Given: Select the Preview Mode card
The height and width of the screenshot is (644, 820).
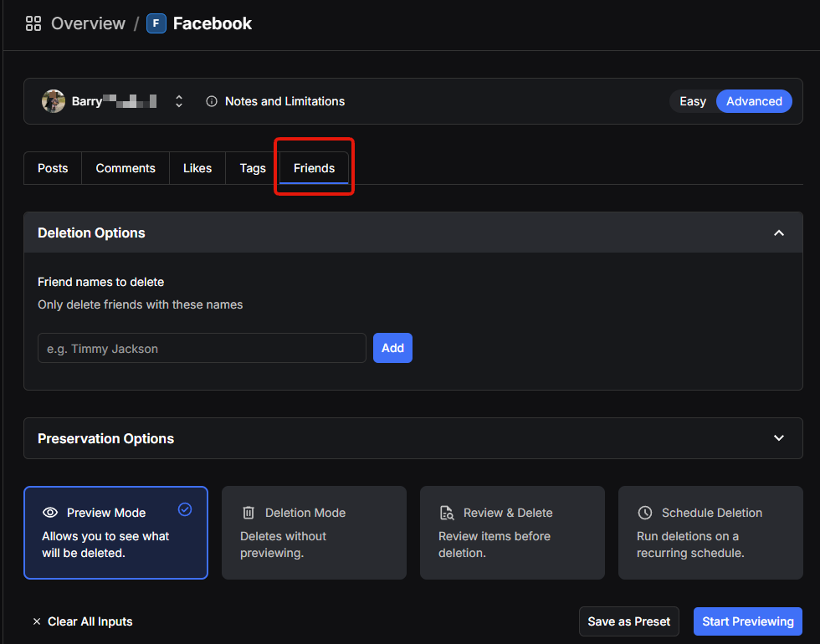Looking at the screenshot, I should (x=115, y=533).
